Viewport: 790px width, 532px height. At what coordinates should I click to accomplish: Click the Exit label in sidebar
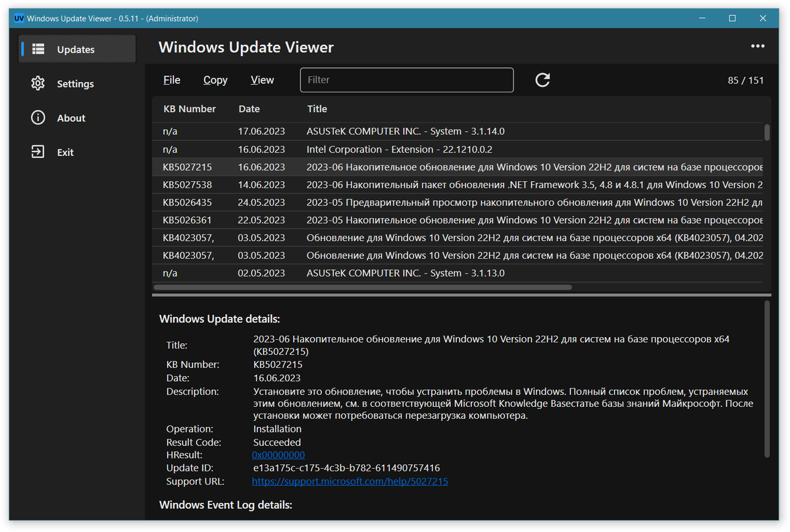65,152
